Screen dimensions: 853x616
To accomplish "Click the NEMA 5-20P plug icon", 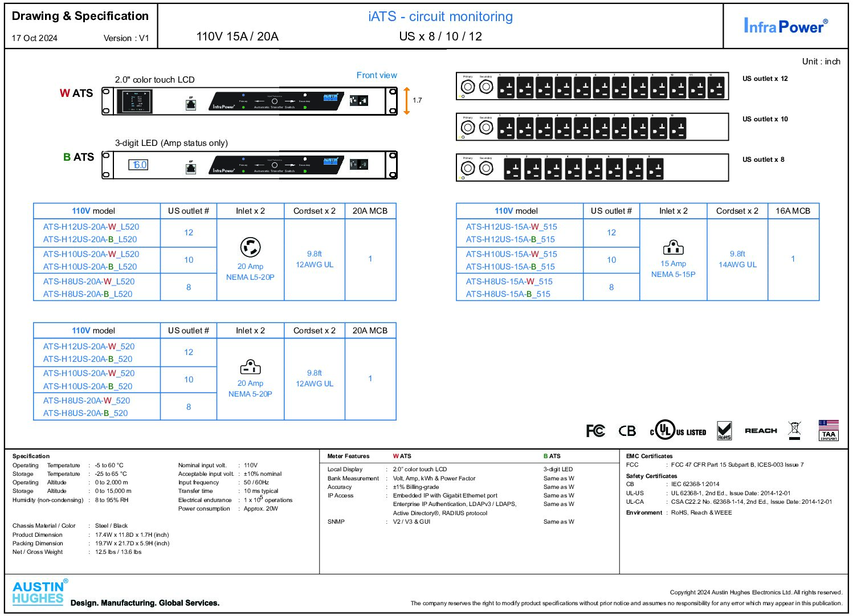I will click(250, 367).
